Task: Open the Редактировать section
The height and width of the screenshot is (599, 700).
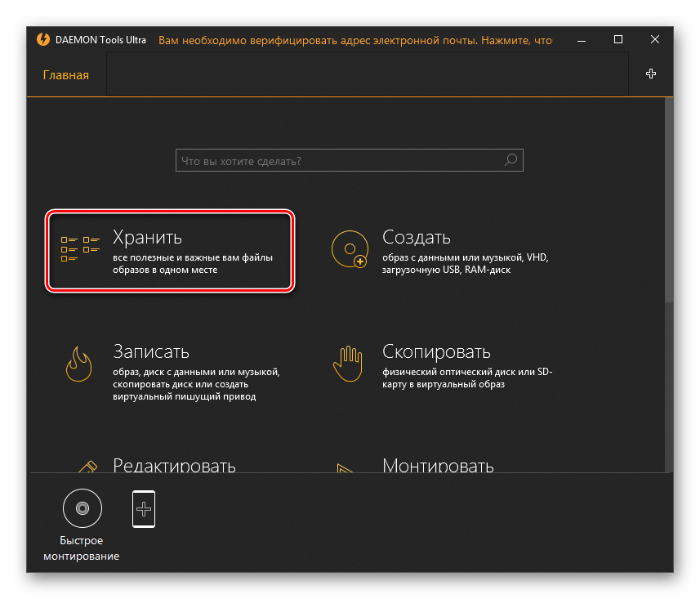Action: click(x=174, y=466)
